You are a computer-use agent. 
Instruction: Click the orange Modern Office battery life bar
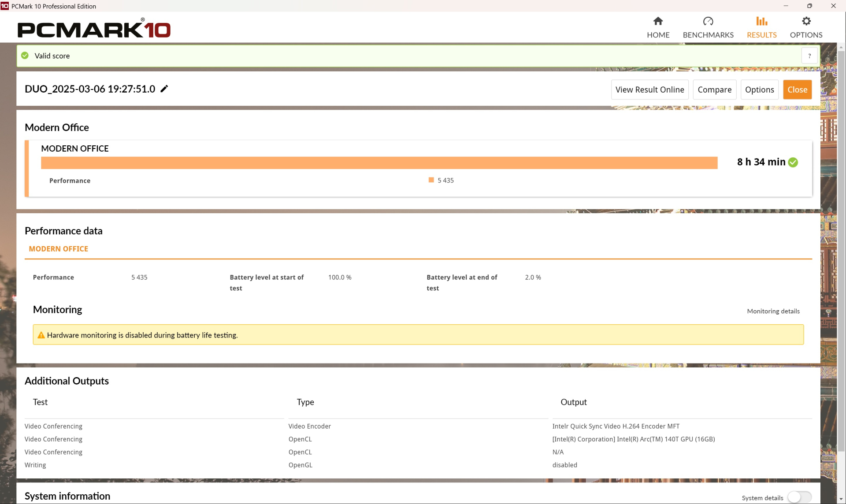(x=379, y=163)
